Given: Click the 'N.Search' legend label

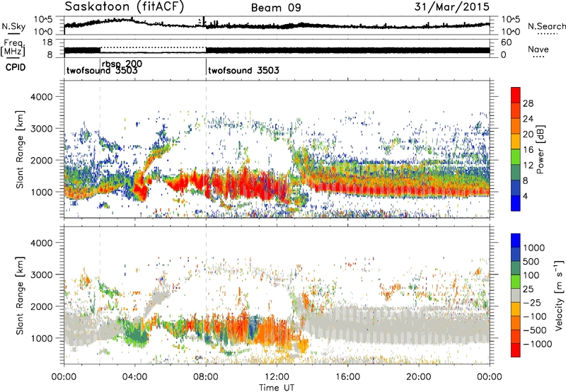Looking at the screenshot, I should coord(546,26).
